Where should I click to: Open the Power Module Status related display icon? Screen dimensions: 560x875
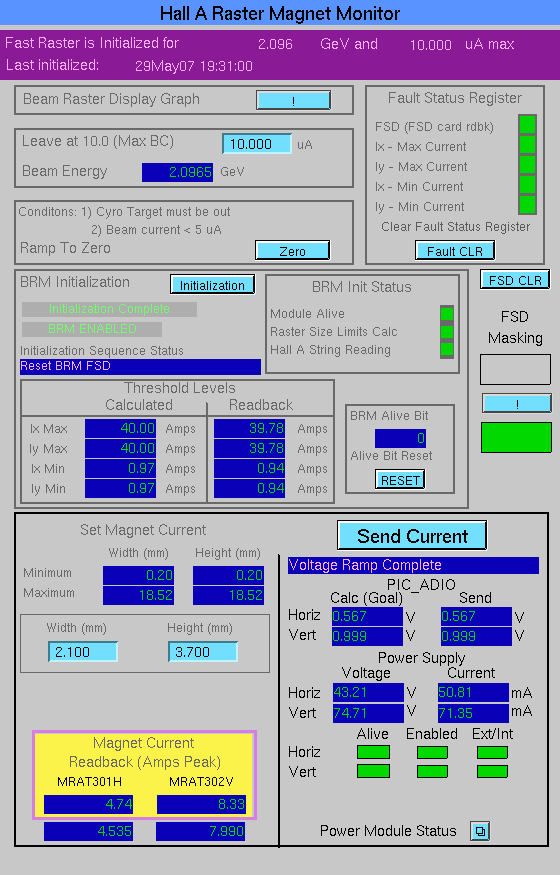pos(480,831)
